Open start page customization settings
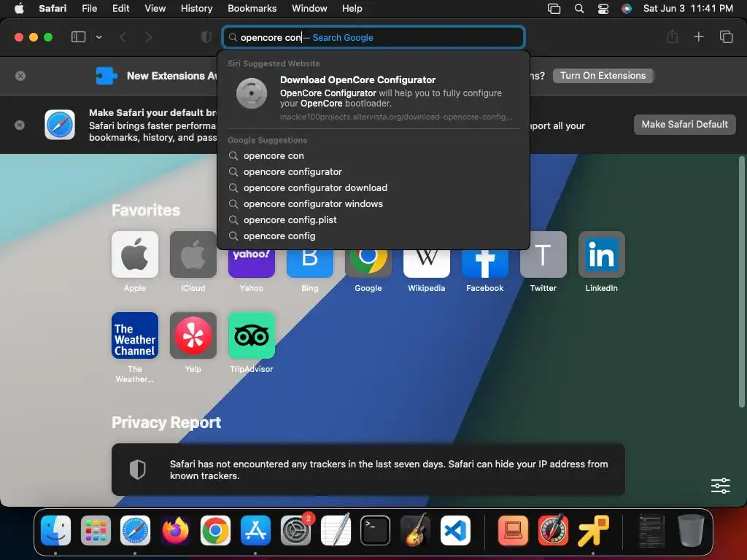747x560 pixels. pos(720,486)
